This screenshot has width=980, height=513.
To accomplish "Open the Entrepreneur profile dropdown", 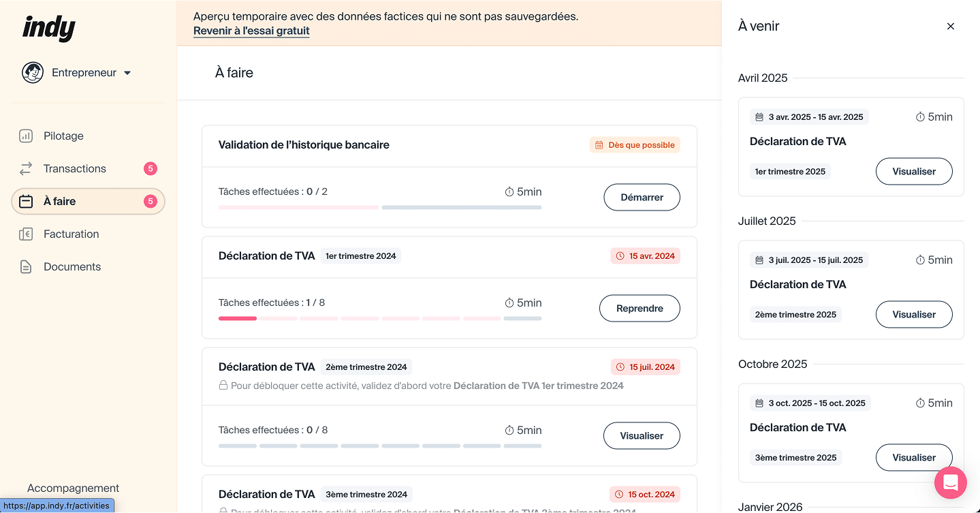I will [127, 72].
